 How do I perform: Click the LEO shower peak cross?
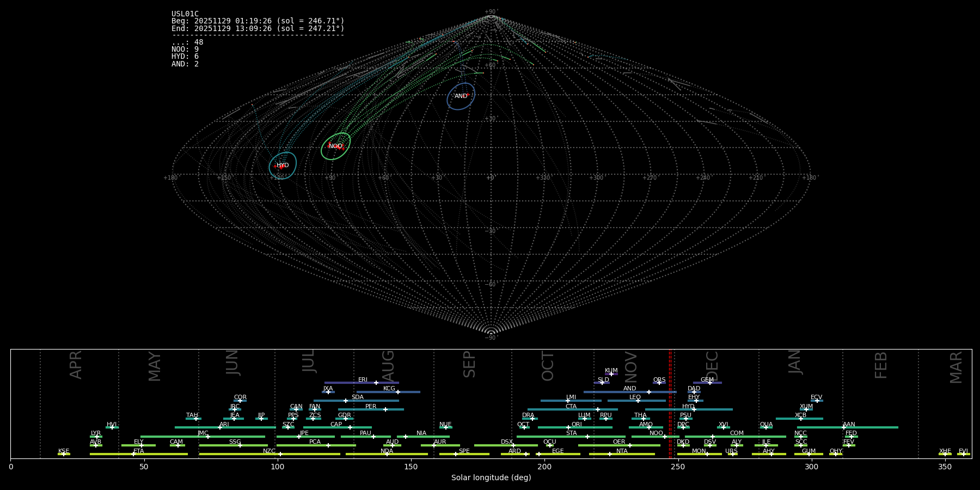[638, 401]
